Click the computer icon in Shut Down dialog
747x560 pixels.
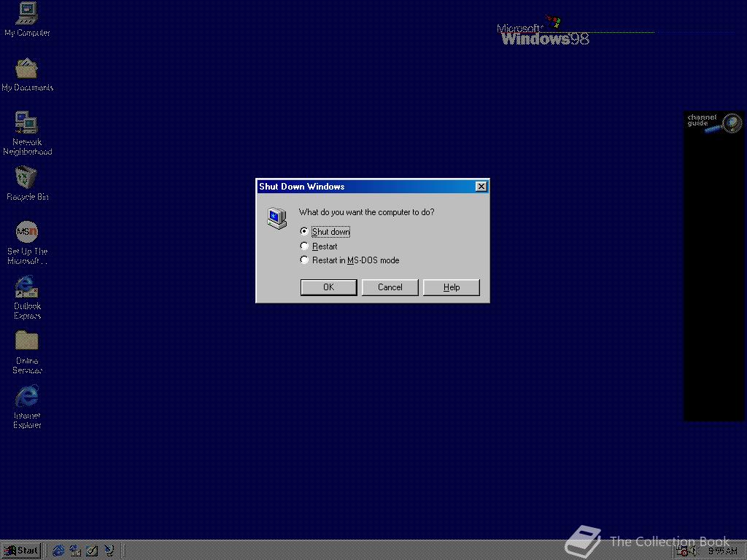(276, 218)
